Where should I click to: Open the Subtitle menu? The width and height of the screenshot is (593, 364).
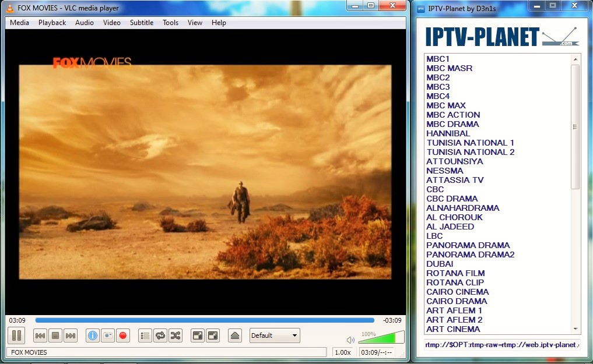(142, 23)
